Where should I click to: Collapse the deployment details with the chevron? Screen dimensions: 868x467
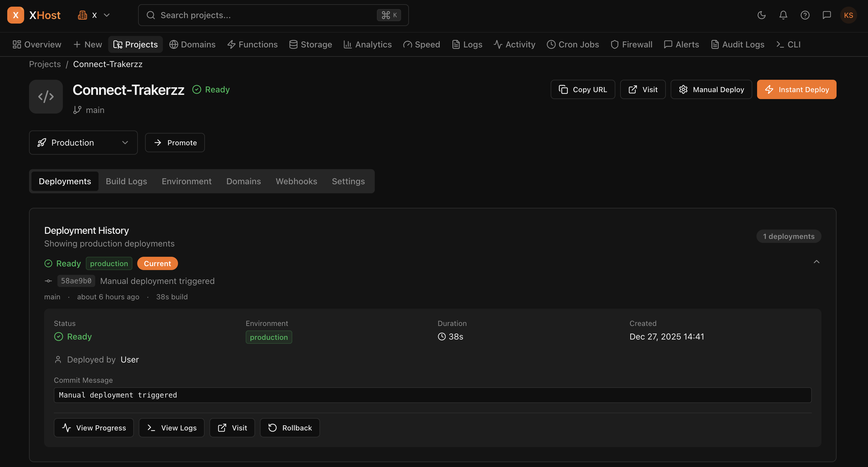click(816, 262)
